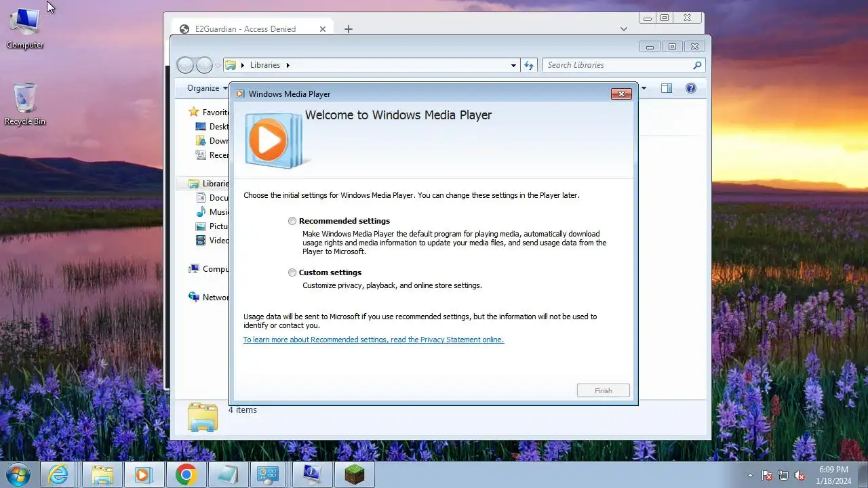
Task: Refresh the Libraries window
Action: tap(529, 65)
